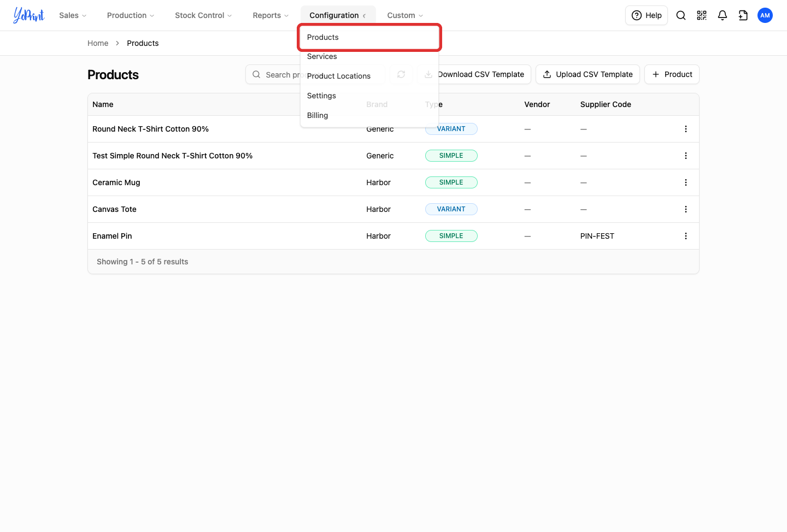
Task: Open row actions for Round Neck T-Shirt Cotton 90%
Action: point(686,129)
